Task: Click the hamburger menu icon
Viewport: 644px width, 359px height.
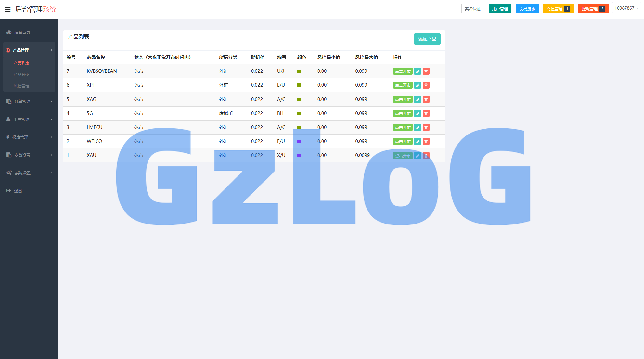Action: click(x=7, y=9)
